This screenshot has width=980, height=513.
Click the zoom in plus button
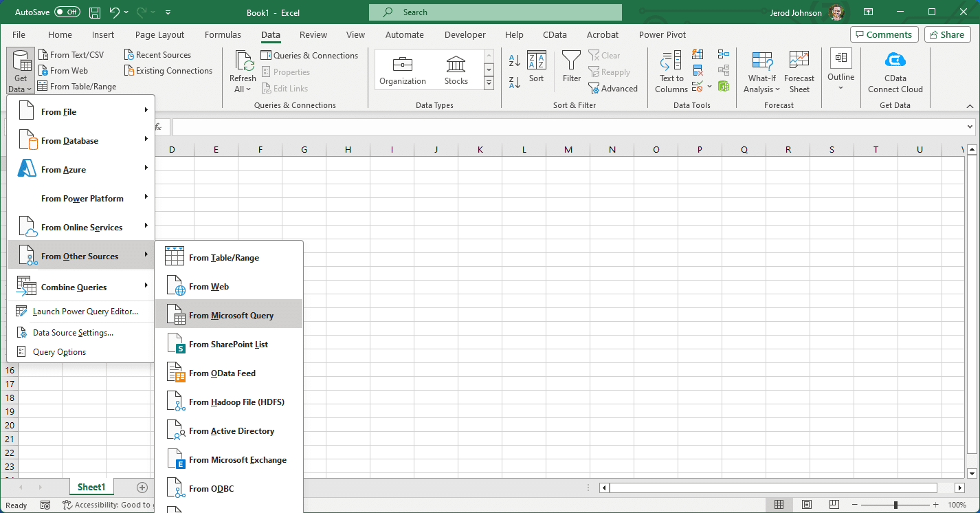935,505
